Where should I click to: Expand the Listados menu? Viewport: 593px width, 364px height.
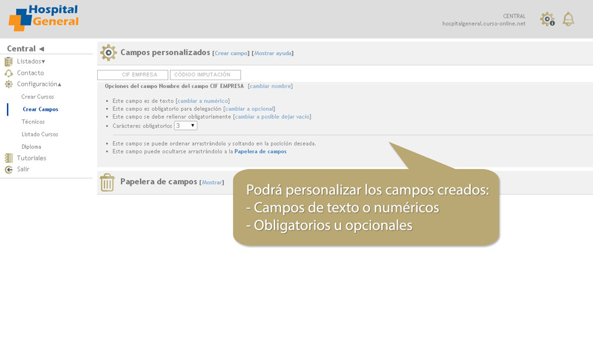point(31,61)
